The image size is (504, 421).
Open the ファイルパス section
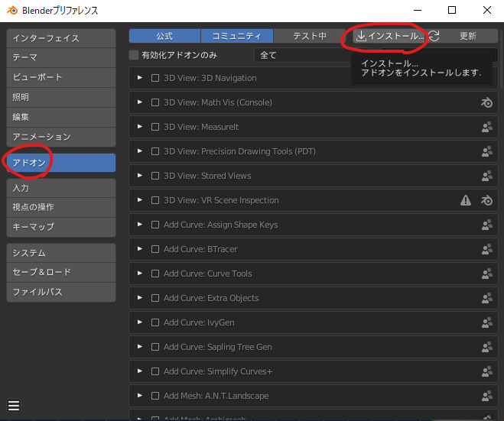click(61, 292)
